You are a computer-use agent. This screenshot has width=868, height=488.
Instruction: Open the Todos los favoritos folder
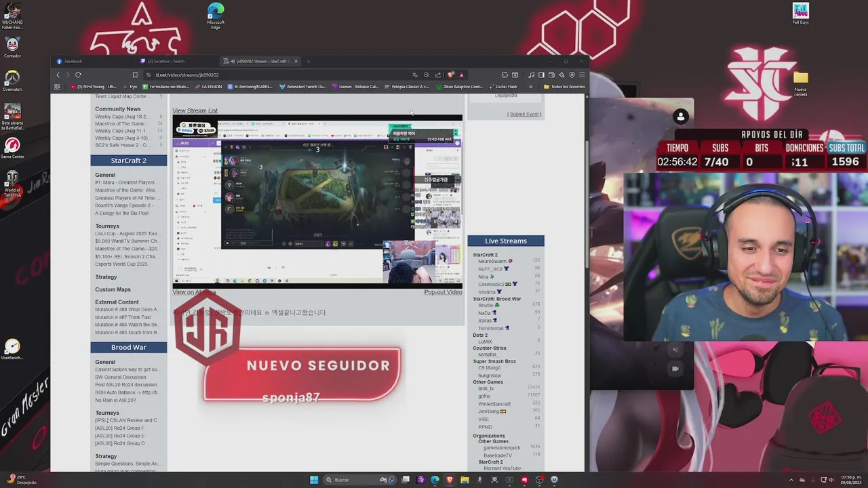click(564, 87)
